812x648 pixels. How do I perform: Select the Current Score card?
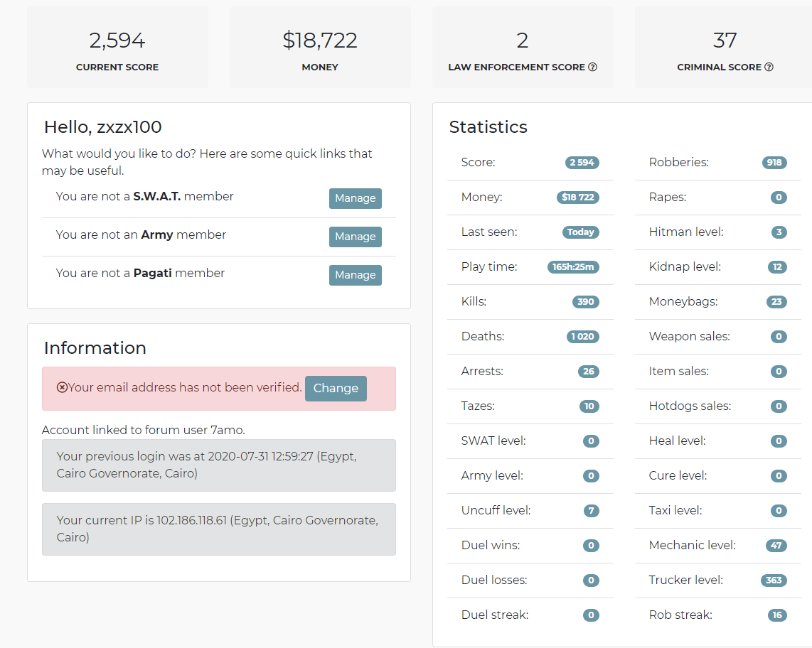(x=117, y=47)
